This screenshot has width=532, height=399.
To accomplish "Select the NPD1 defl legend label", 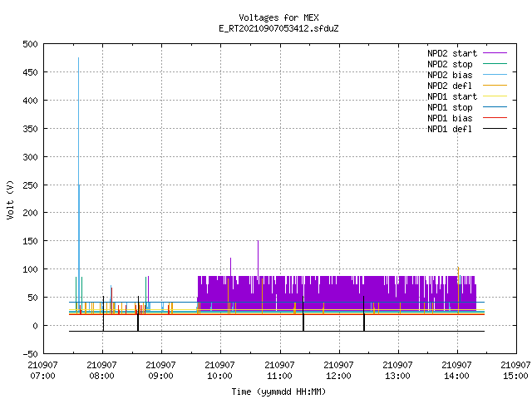I will [x=450, y=129].
